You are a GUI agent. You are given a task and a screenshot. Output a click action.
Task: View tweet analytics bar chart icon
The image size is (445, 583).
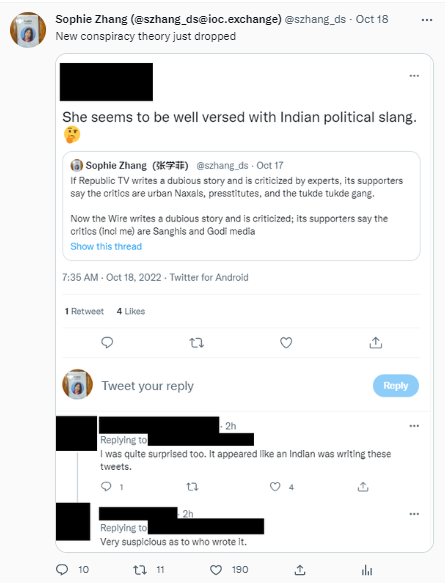pos(367,570)
